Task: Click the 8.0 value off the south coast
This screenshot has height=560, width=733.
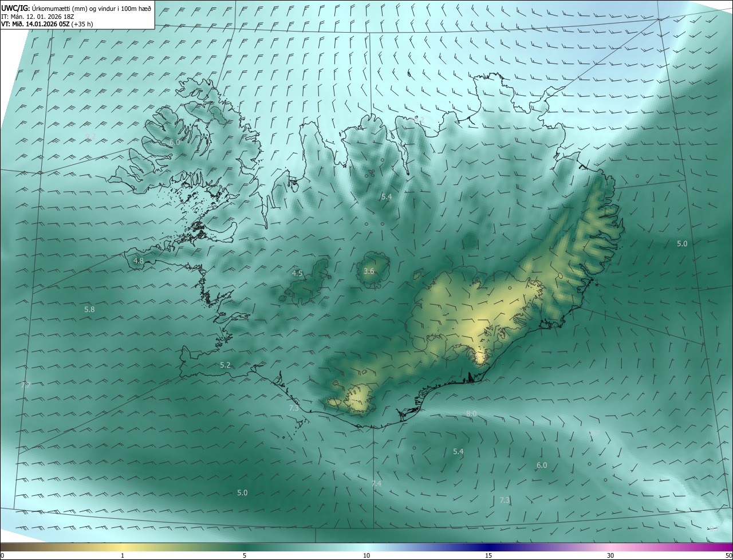Action: (x=471, y=413)
